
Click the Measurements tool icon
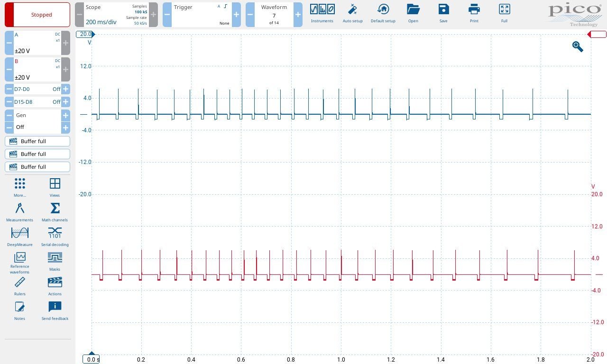[19, 212]
